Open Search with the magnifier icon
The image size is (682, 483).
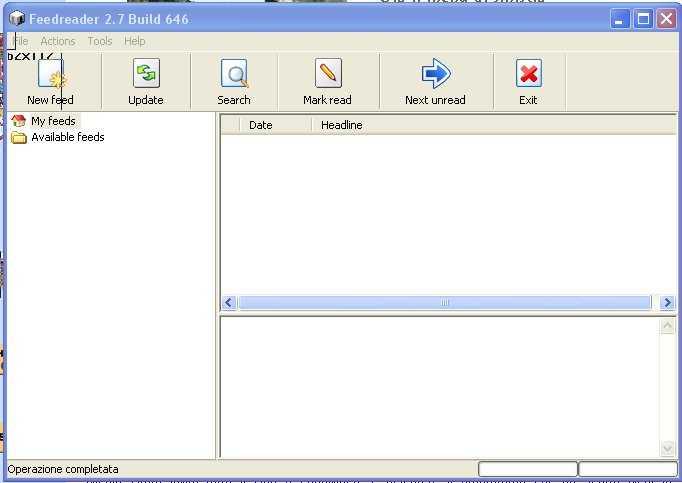pyautogui.click(x=234, y=74)
